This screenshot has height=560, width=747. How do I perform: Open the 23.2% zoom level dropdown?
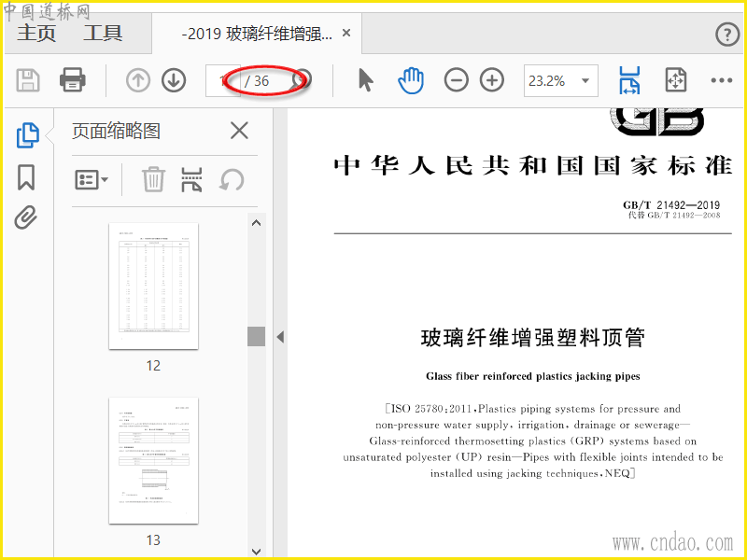click(561, 81)
